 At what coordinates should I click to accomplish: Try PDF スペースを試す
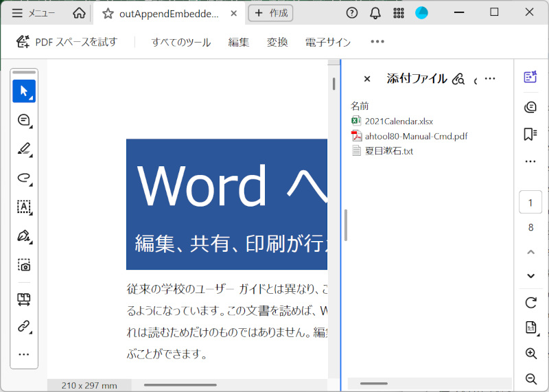67,42
